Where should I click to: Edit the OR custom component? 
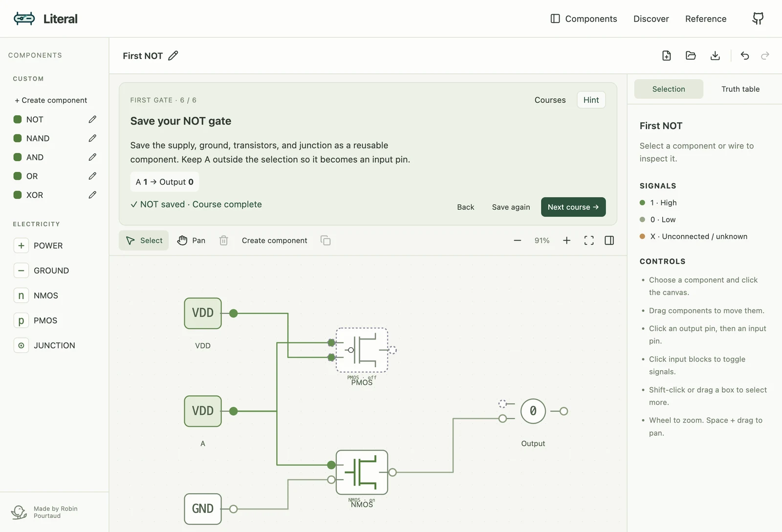click(x=92, y=176)
